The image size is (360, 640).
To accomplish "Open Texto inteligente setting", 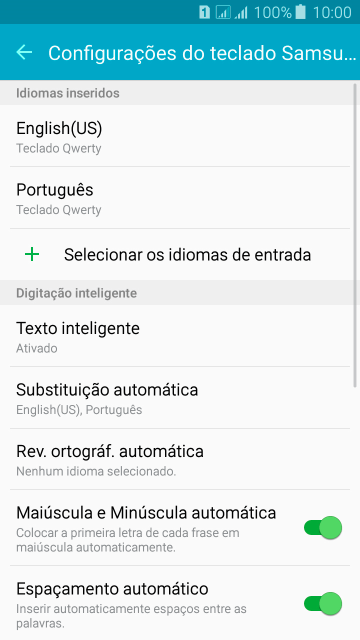I will click(180, 336).
